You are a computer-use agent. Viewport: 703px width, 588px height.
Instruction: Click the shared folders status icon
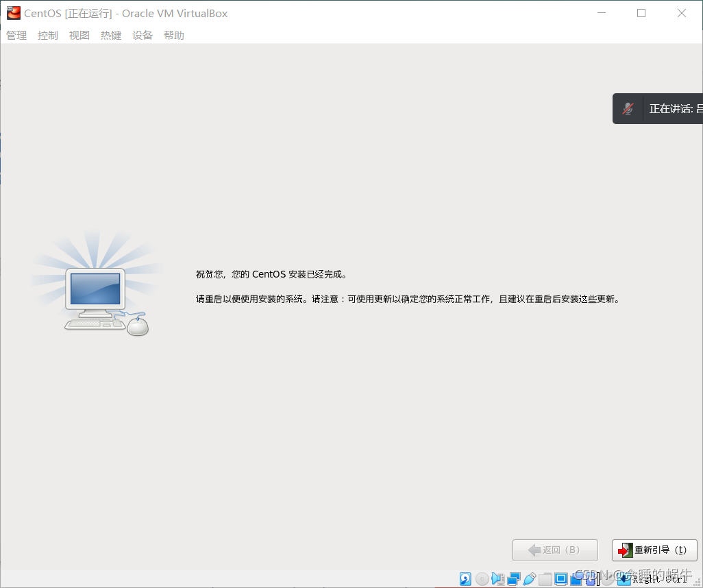[545, 579]
